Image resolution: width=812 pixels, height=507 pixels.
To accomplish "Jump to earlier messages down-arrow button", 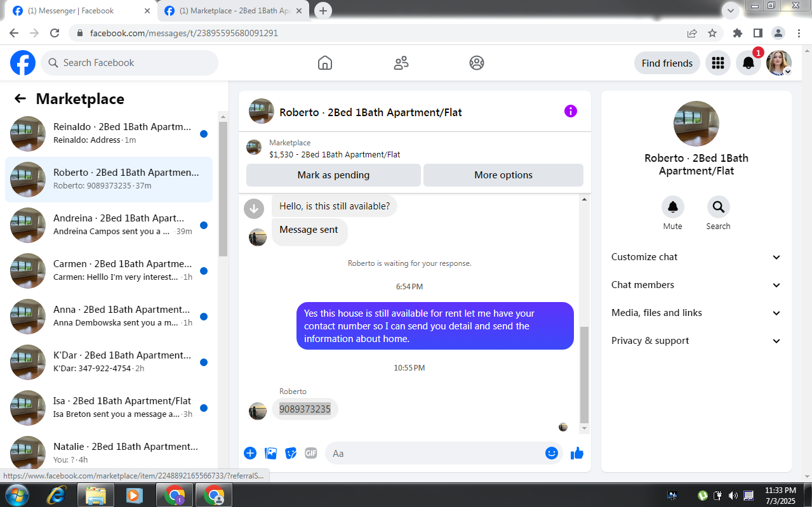I will [254, 208].
